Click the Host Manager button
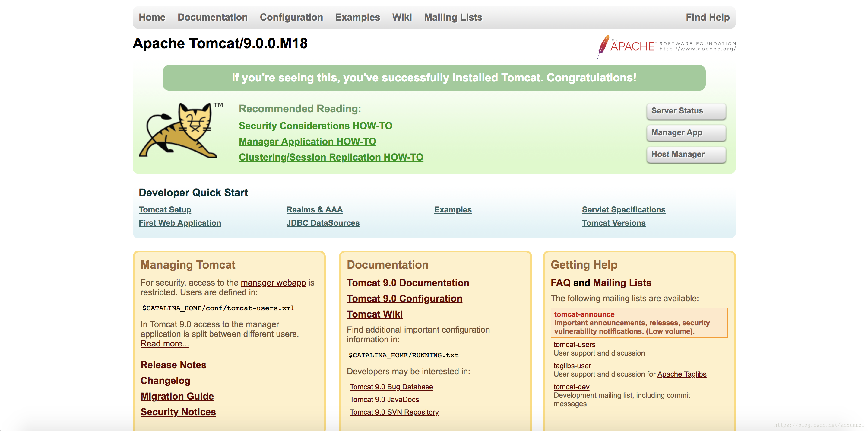This screenshot has height=431, width=868. (x=686, y=155)
